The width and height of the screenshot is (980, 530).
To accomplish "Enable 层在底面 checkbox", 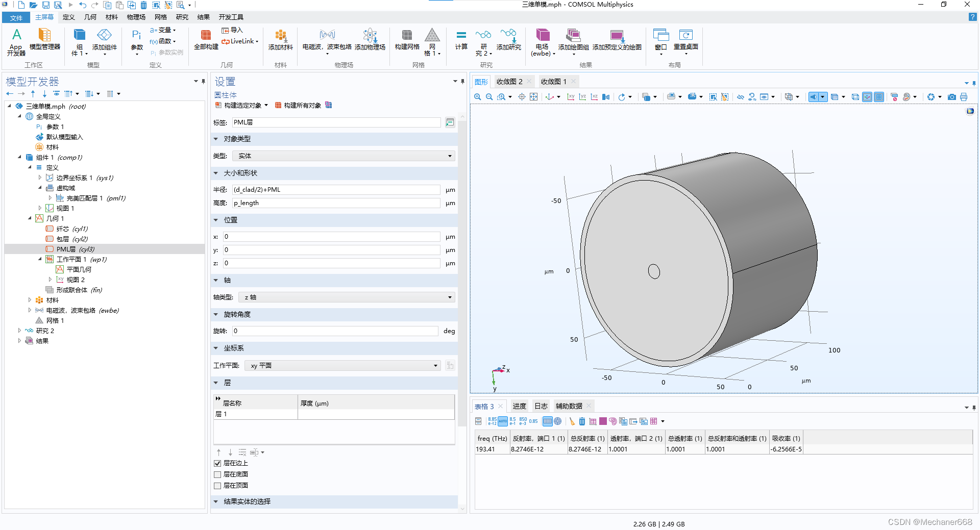I will [217, 474].
